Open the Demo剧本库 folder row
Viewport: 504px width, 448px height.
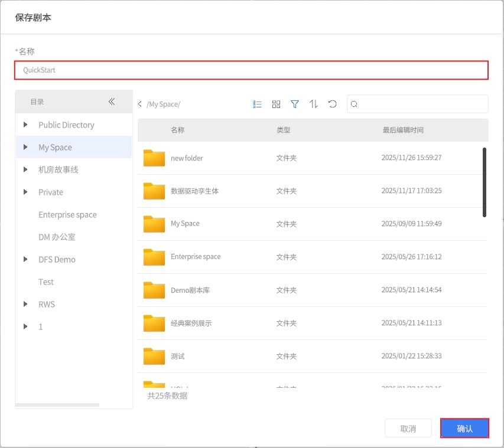click(190, 290)
